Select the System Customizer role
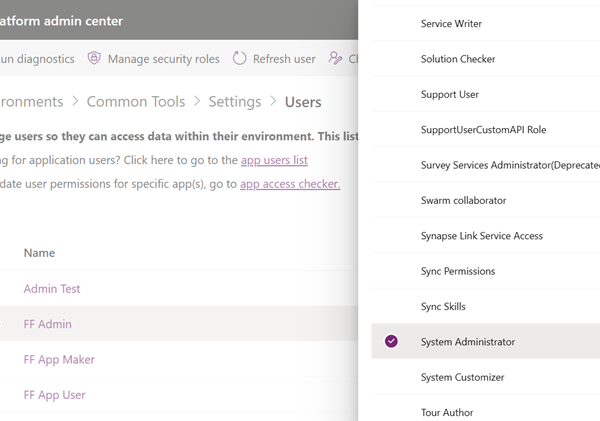This screenshot has width=600, height=421. coord(462,377)
